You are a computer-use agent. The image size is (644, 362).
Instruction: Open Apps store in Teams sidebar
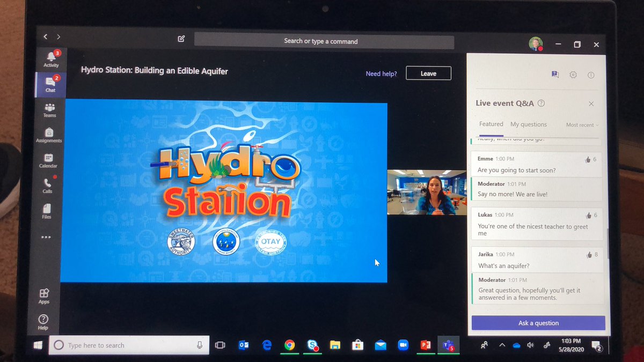pos(44,297)
